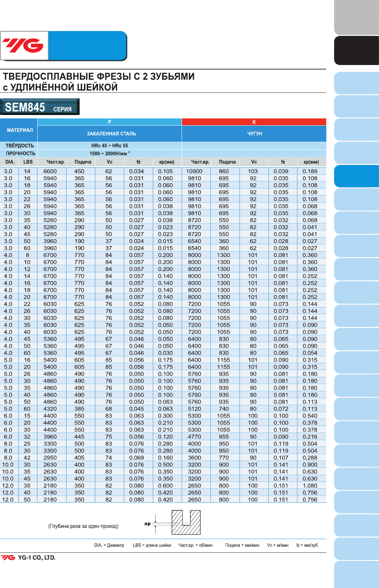Click the fz cell "0.107"

coord(281,458)
